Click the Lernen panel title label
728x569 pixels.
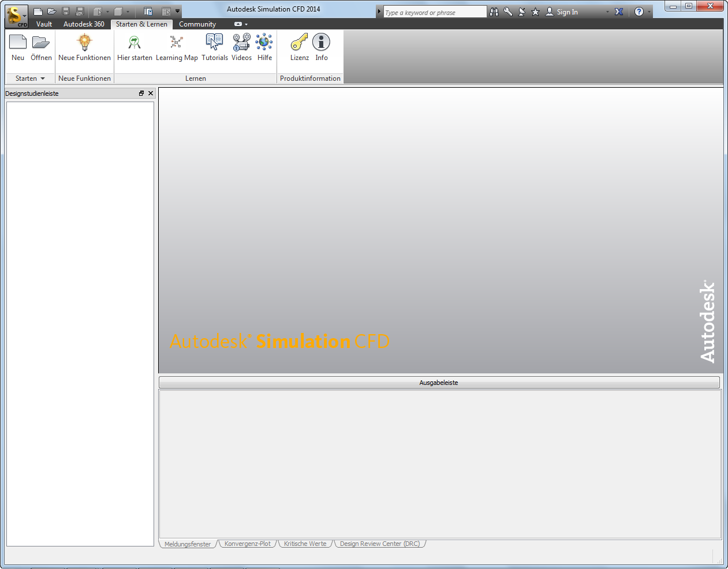click(x=196, y=78)
